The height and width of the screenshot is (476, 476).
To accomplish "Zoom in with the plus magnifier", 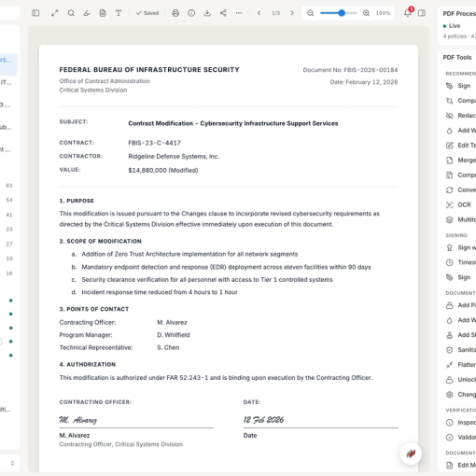I will pos(366,13).
